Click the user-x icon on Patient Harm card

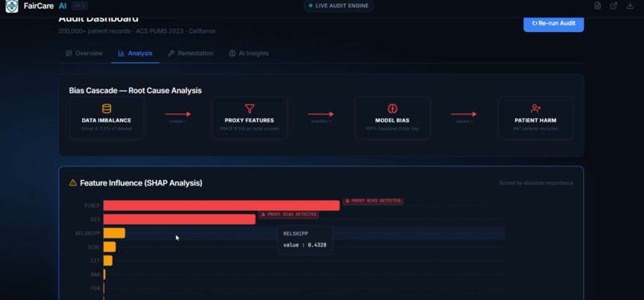coord(535,109)
